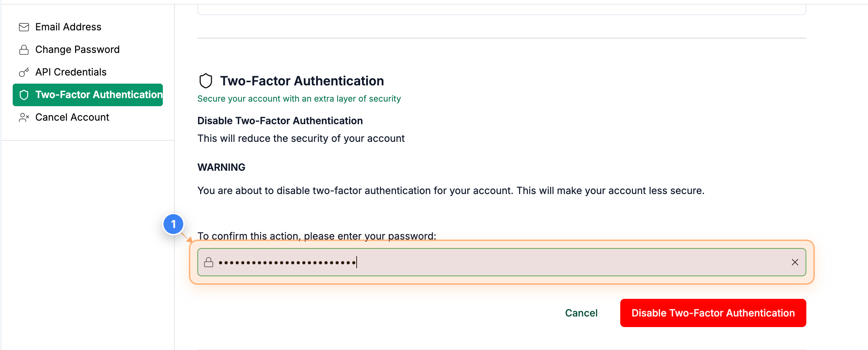868x350 pixels.
Task: Click the Cancel link
Action: tap(581, 313)
